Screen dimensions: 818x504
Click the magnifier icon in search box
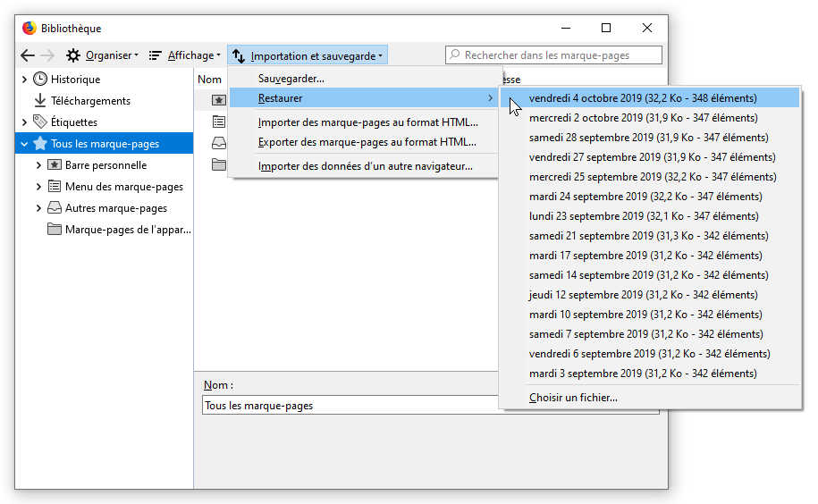click(455, 55)
